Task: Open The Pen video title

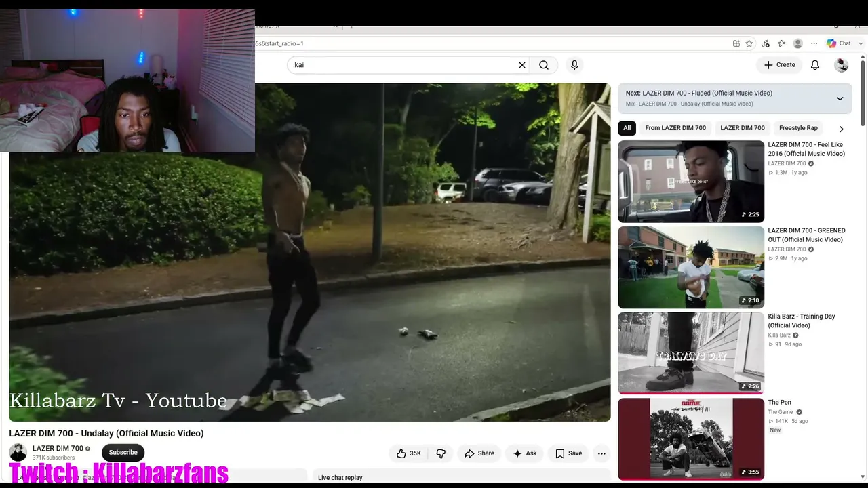Action: (x=779, y=403)
